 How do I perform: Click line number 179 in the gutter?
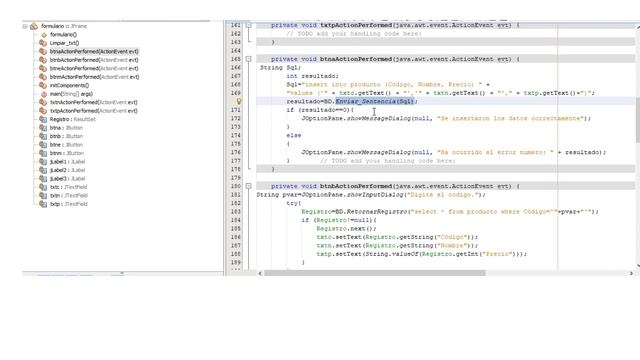click(236, 178)
